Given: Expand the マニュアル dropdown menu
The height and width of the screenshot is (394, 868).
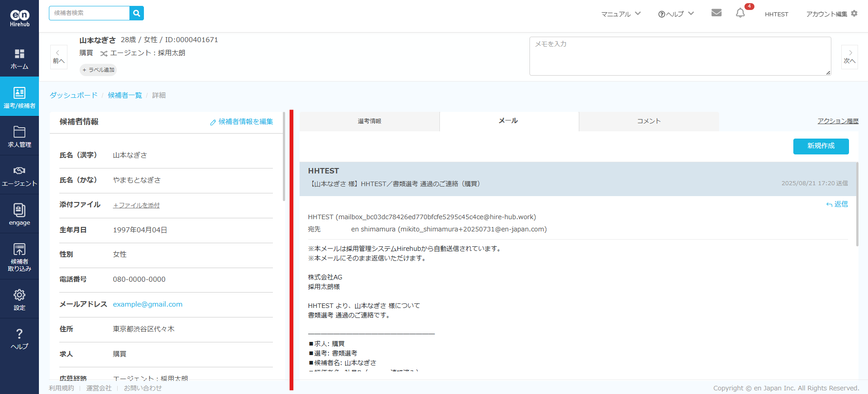Looking at the screenshot, I should tap(620, 14).
